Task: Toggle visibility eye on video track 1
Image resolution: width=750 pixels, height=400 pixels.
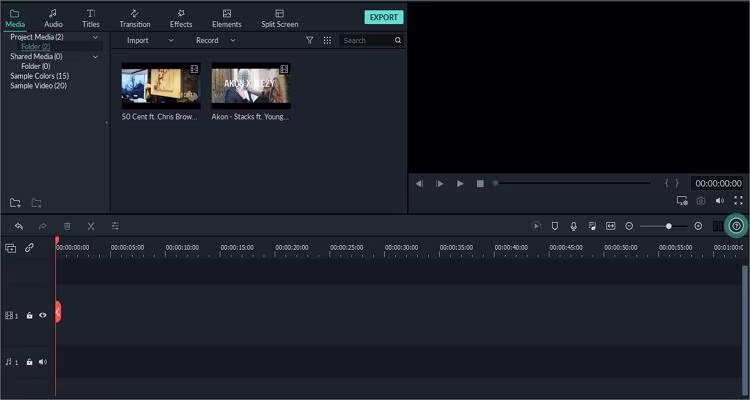Action: (x=43, y=315)
